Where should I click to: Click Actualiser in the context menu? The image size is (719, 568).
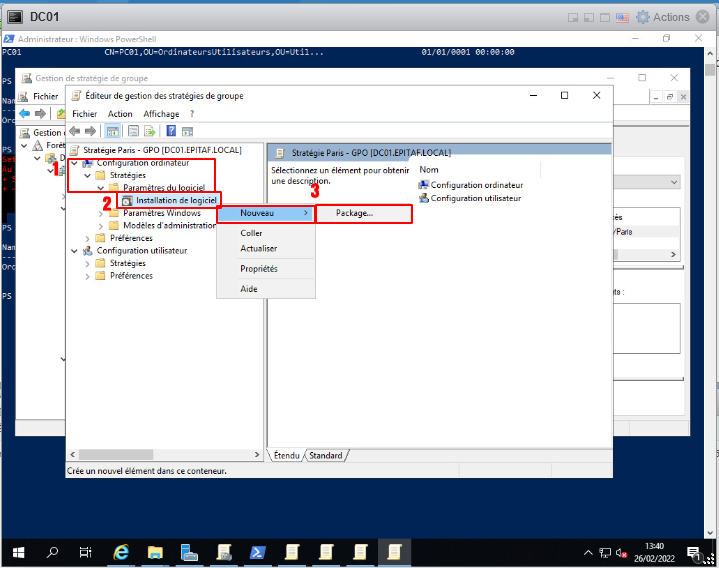click(x=259, y=248)
